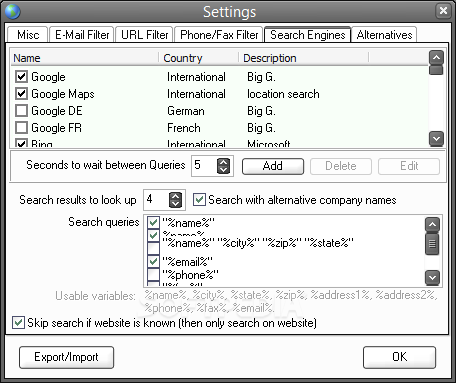This screenshot has width=456, height=383.
Task: Select the Google Maps row name
Action: tap(63, 94)
